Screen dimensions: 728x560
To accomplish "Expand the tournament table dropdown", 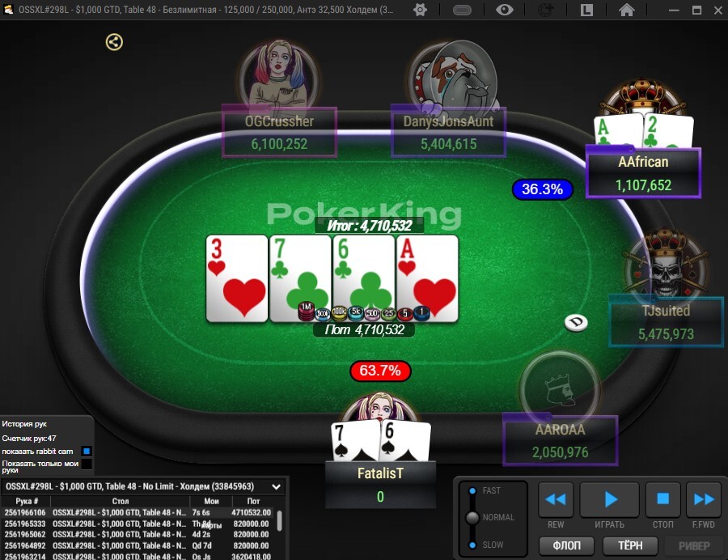I will [277, 486].
